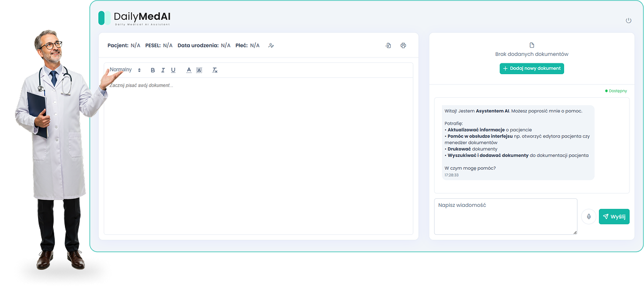Open the 'Normalny' text style dropdown
This screenshot has height=288, width=644.
125,70
